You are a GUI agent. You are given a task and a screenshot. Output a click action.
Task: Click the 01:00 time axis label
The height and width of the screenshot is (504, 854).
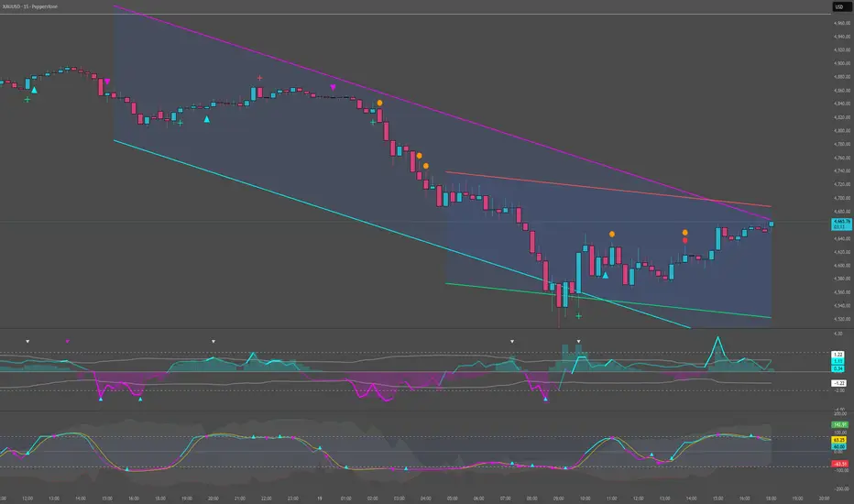click(x=345, y=499)
